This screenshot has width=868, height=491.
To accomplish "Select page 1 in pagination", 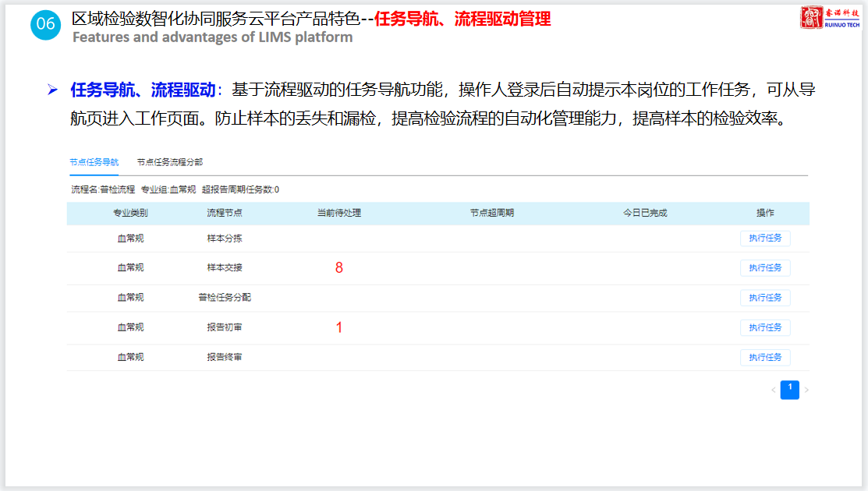I will pos(789,389).
